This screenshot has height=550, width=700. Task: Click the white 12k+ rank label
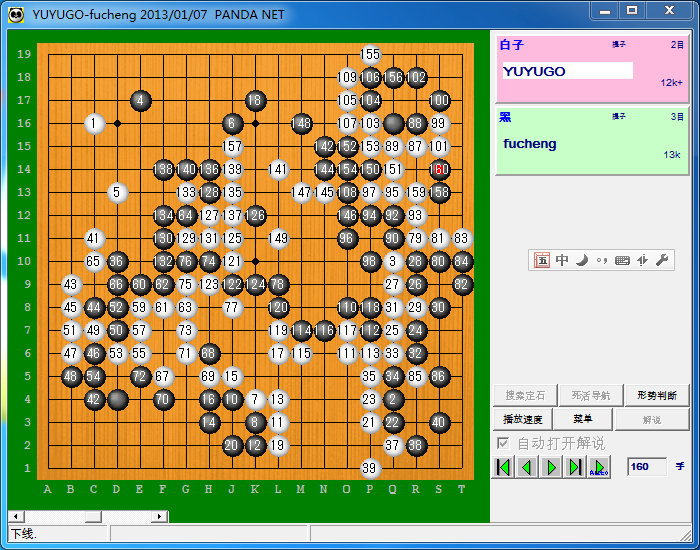pos(671,83)
